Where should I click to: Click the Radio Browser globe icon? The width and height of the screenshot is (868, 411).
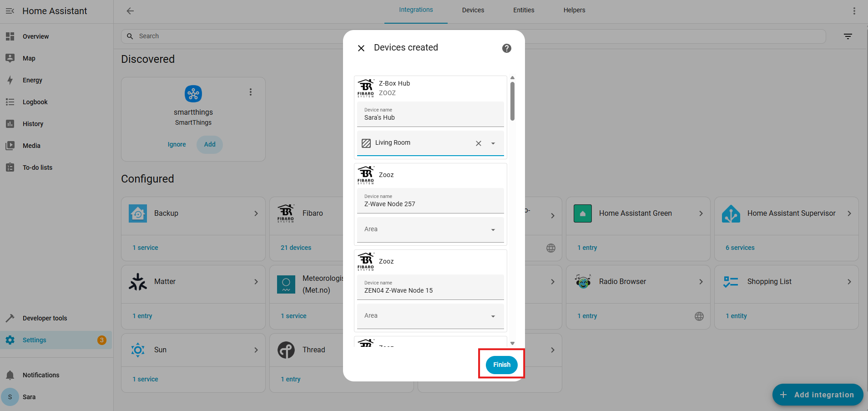click(x=699, y=316)
